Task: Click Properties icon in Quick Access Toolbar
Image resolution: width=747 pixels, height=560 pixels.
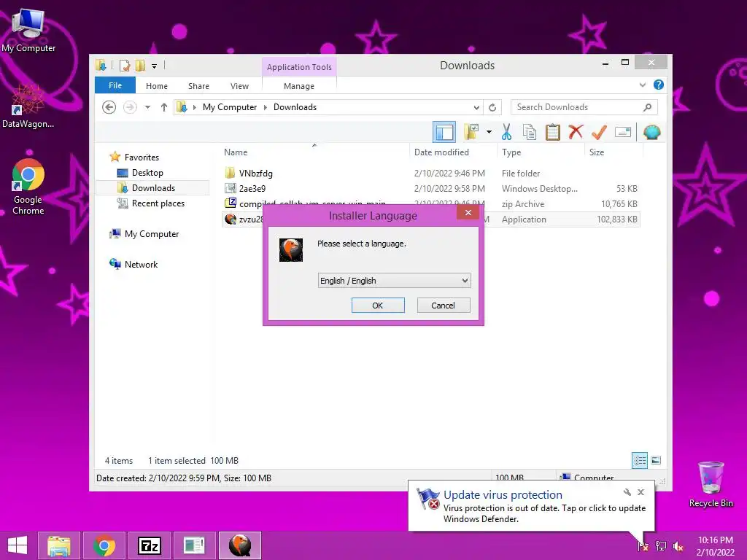Action: [125, 65]
